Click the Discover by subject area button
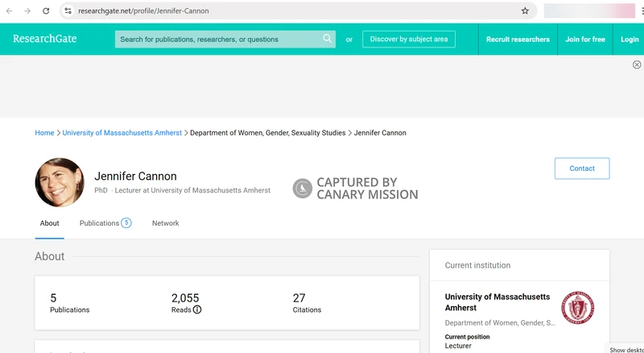644x353 pixels. (409, 39)
